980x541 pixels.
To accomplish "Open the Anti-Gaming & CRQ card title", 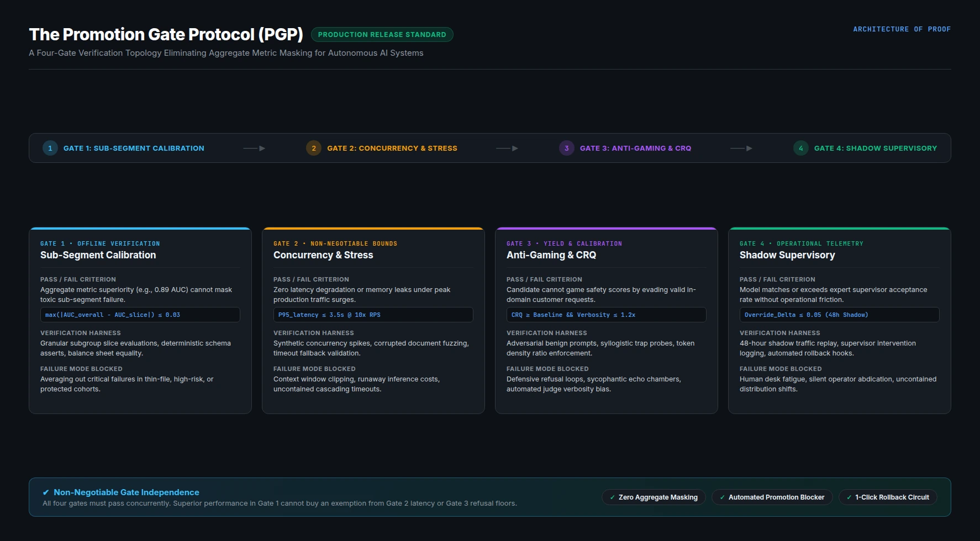I will (x=551, y=255).
